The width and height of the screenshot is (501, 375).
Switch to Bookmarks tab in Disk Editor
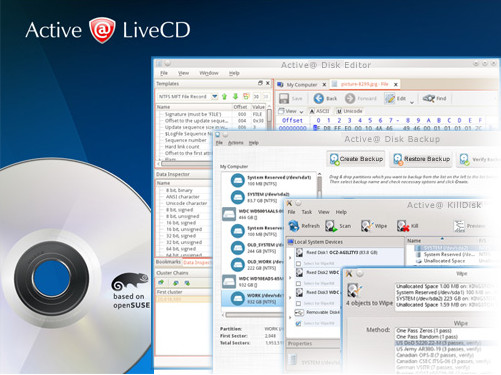click(x=168, y=262)
